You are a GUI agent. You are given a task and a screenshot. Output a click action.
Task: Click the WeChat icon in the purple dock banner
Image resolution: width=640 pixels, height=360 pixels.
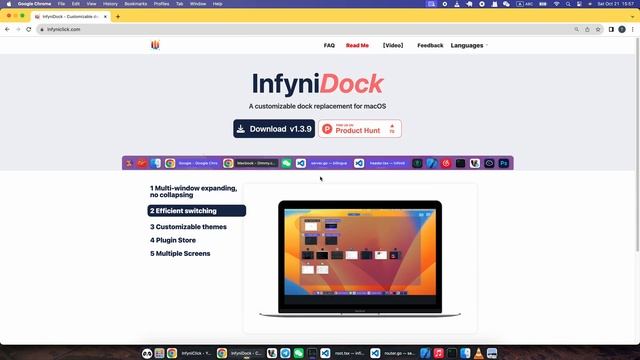coord(287,163)
